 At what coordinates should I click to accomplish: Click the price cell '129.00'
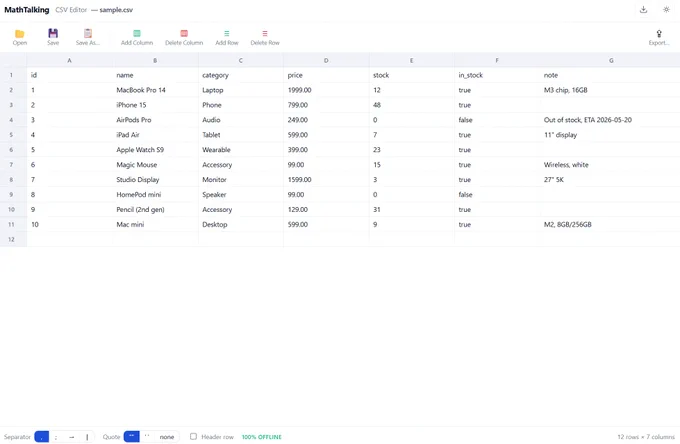click(x=326, y=210)
